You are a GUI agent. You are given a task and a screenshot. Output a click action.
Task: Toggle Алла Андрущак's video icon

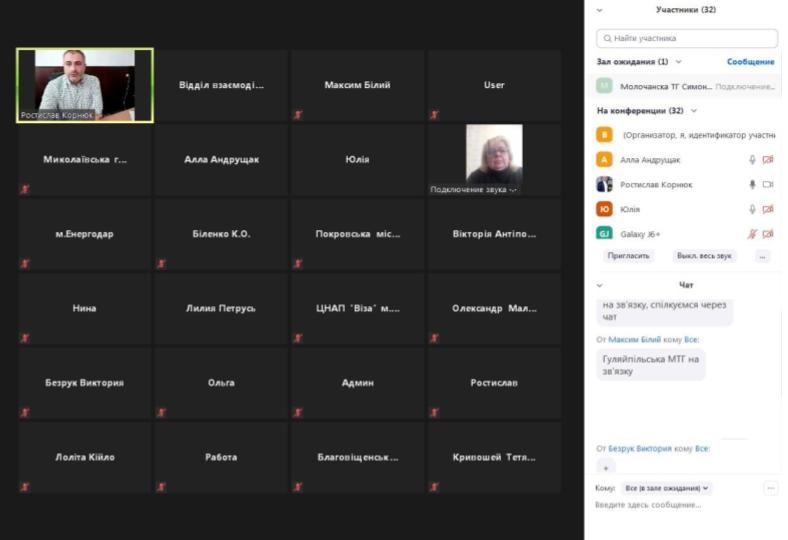[x=768, y=160]
